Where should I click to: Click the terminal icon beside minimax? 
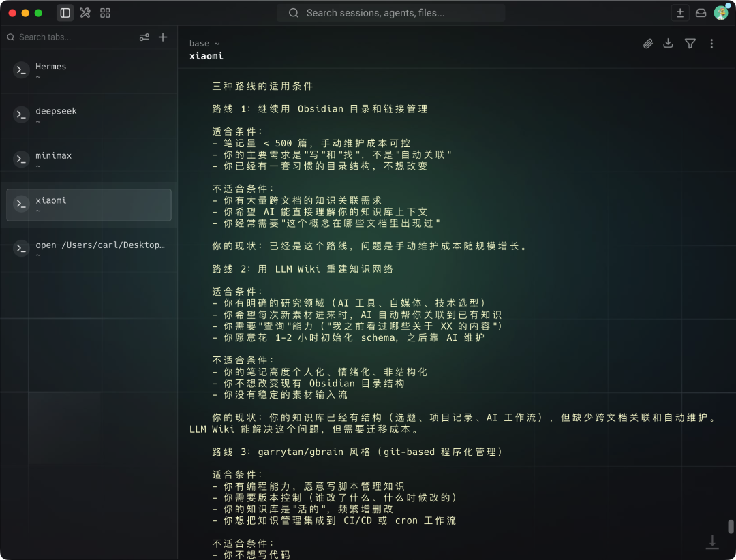click(x=21, y=159)
